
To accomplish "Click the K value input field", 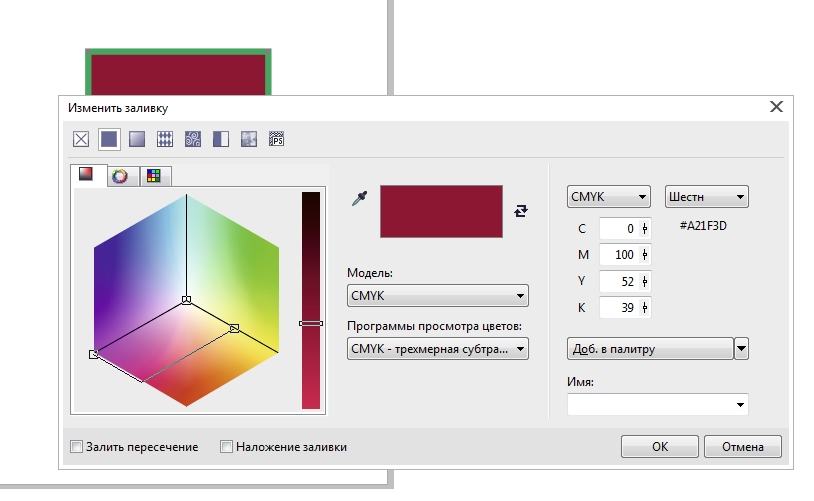I will click(x=619, y=307).
